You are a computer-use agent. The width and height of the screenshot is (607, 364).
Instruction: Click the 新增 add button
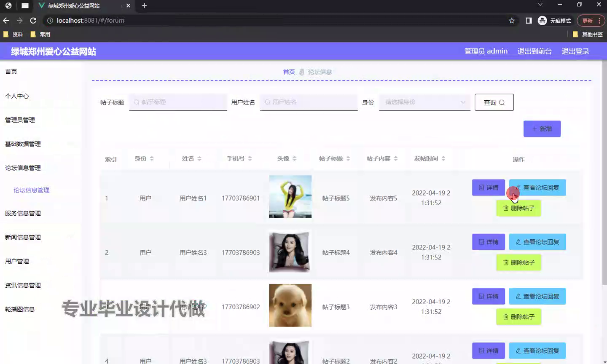click(x=542, y=129)
